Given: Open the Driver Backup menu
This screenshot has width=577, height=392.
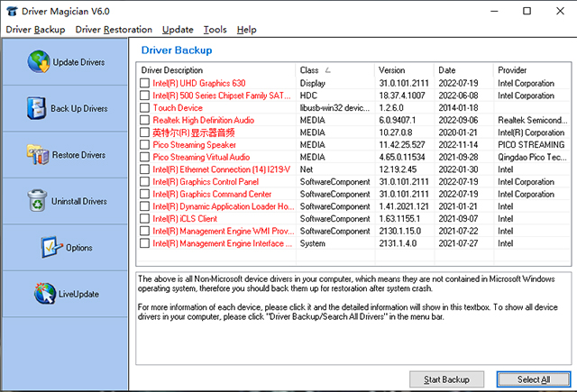Looking at the screenshot, I should point(36,30).
